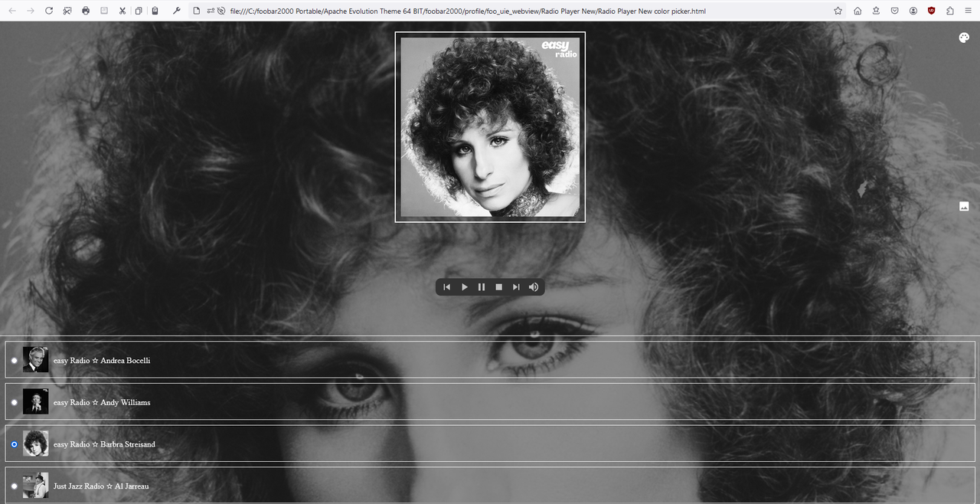Screen dimensions: 980x504
Task: Click tracking protection shield icon in address bar
Action: click(x=220, y=11)
